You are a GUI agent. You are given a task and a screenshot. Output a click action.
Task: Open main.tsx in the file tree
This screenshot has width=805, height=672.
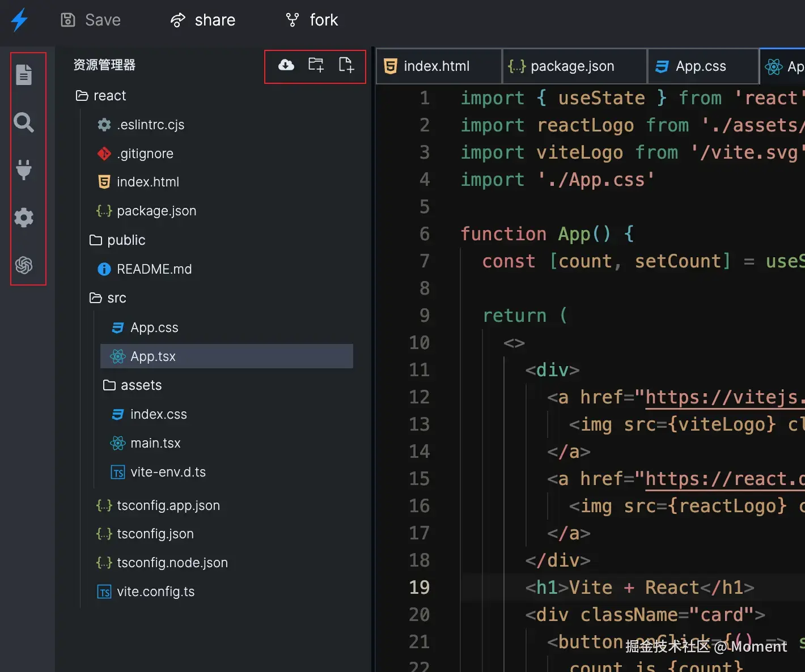coord(145,443)
